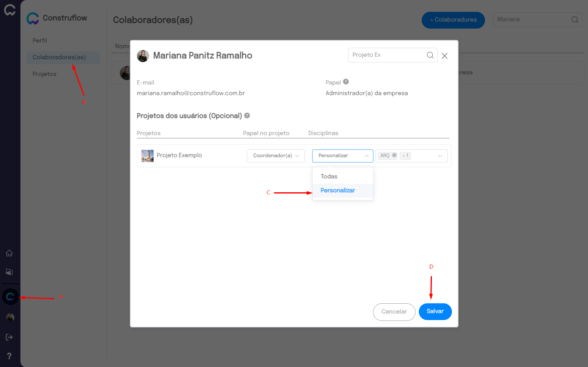This screenshot has height=367, width=588.
Task: Click the Projeto Ex search field
Action: (386, 55)
